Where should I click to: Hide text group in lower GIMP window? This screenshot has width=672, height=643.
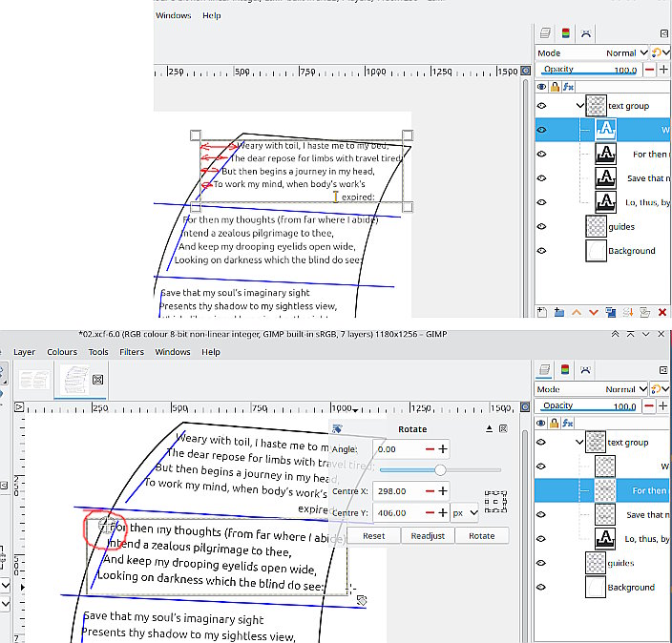pos(541,442)
